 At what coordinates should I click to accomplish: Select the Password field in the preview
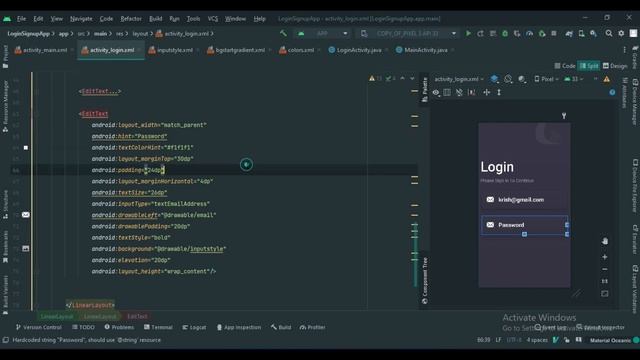click(x=524, y=225)
